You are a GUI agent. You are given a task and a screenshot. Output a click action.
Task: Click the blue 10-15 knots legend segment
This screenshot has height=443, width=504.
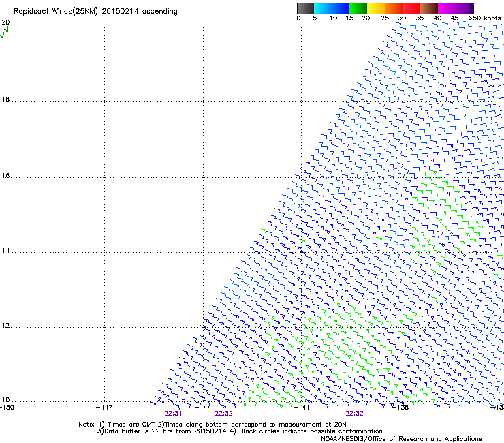click(x=341, y=8)
